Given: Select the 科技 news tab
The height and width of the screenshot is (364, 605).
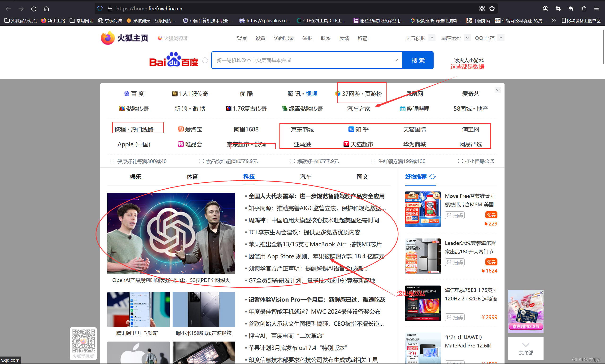Looking at the screenshot, I should point(249,177).
